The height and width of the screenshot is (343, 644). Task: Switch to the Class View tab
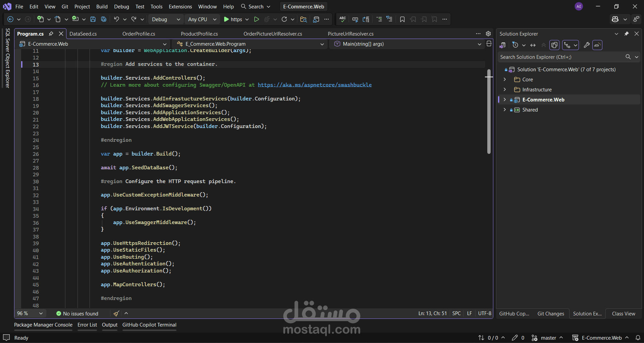tap(624, 314)
